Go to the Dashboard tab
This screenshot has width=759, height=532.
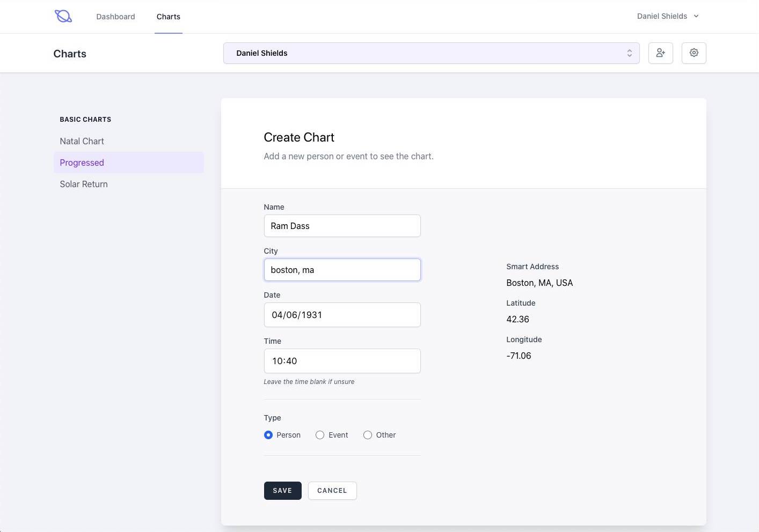(x=115, y=17)
